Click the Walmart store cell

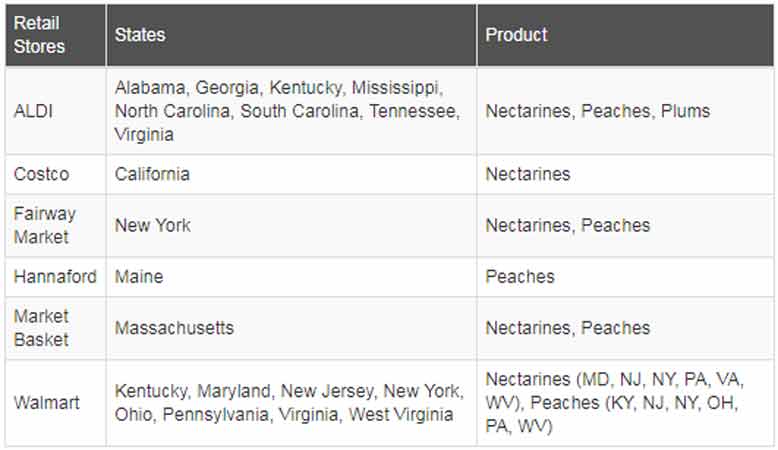click(56, 402)
